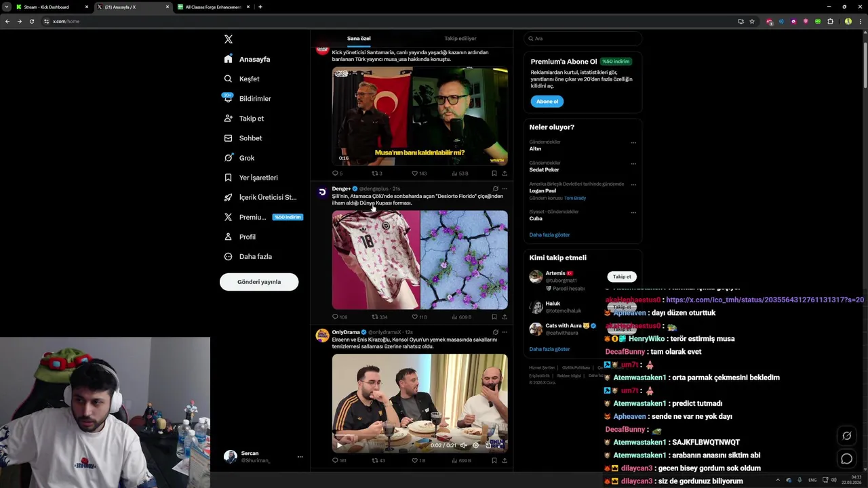The image size is (868, 488).
Task: Share the Denge+ jersey post
Action: tap(505, 317)
